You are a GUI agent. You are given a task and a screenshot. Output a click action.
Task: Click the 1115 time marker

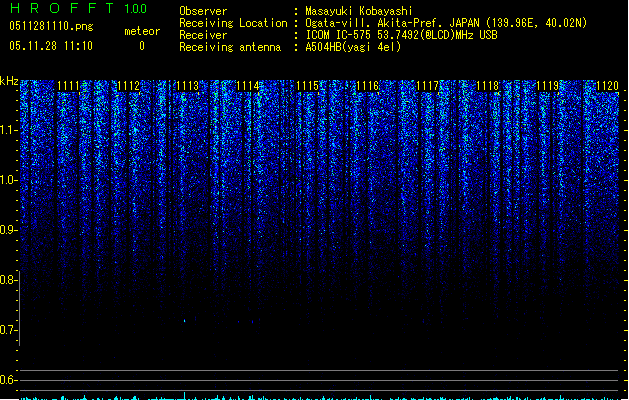[308, 86]
